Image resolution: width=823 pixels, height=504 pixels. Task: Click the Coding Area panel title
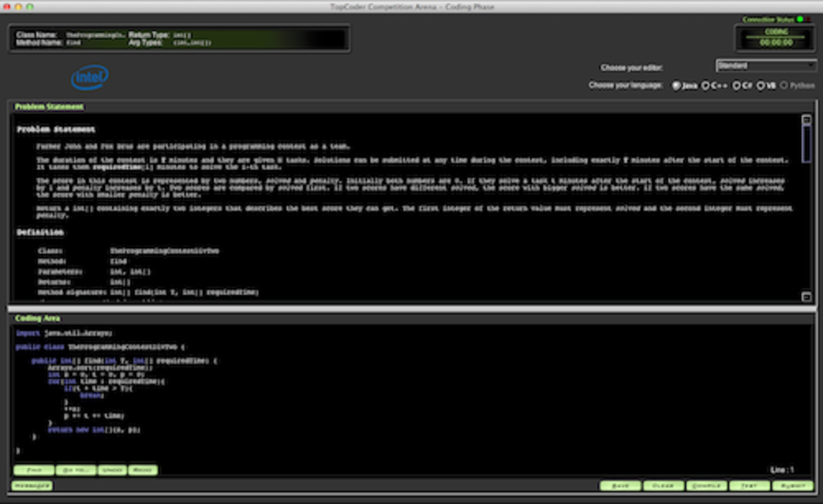pyautogui.click(x=38, y=318)
